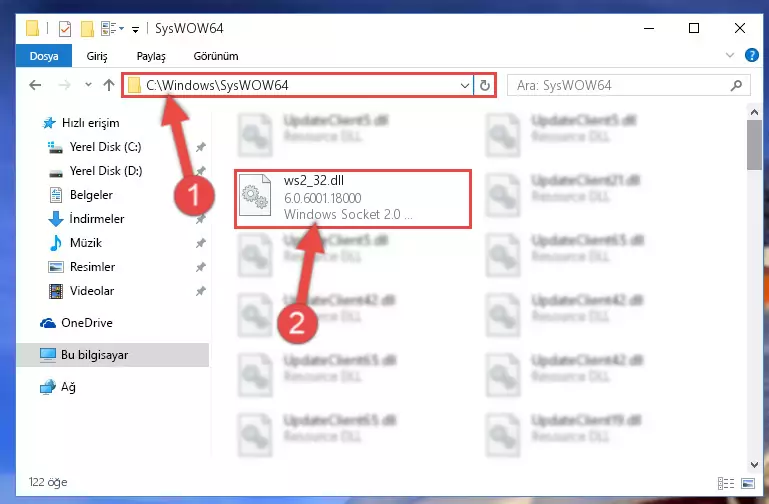Go forward with the right arrow button
Screen dimensions: 769x504
(64, 85)
